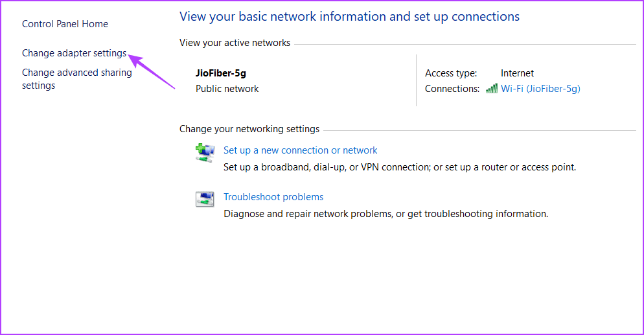644x335 pixels.
Task: Click the JioFiber-5g network name
Action: (221, 73)
